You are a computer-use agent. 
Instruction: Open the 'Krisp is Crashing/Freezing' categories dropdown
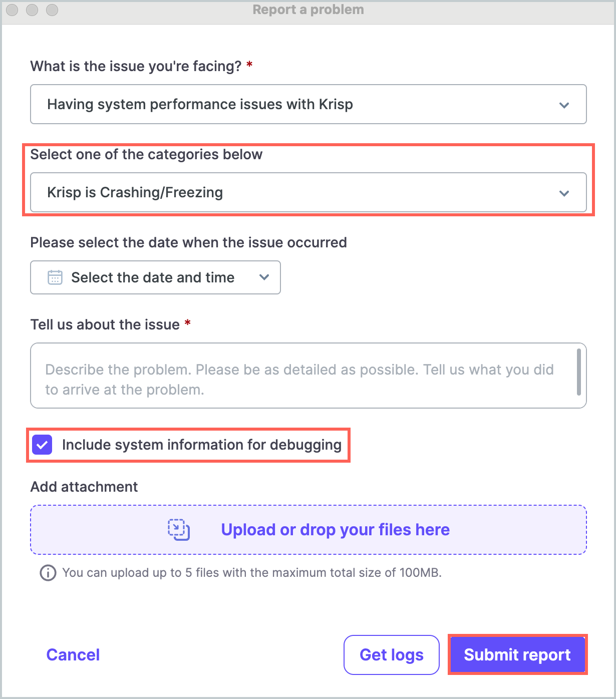pyautogui.click(x=308, y=192)
